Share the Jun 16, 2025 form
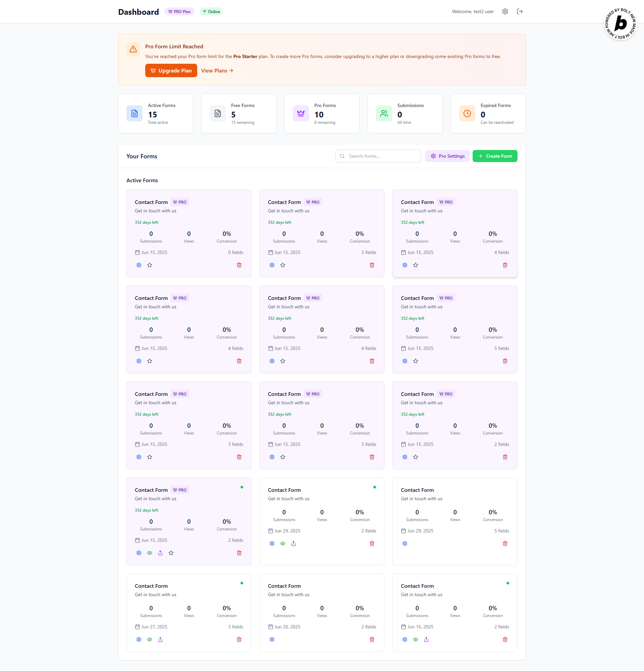 point(426,639)
